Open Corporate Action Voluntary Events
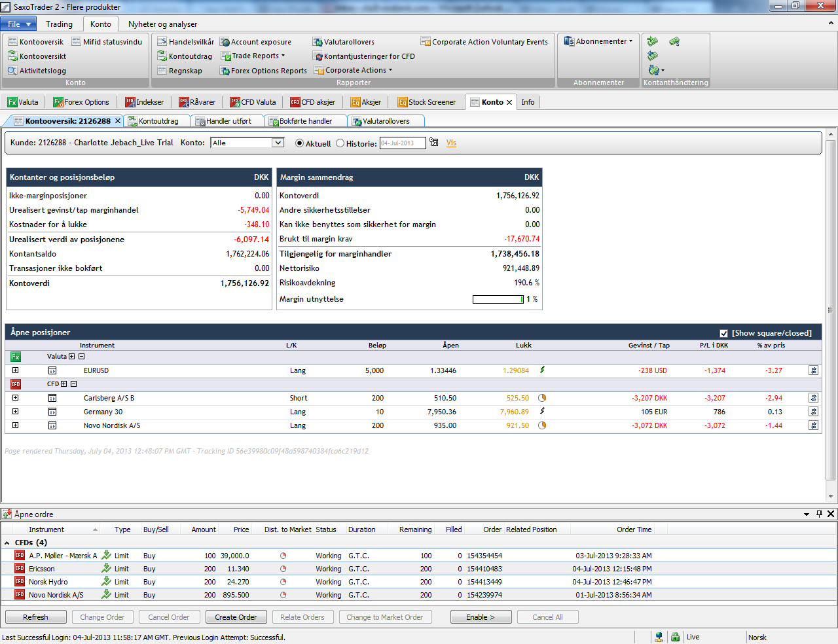 point(484,42)
